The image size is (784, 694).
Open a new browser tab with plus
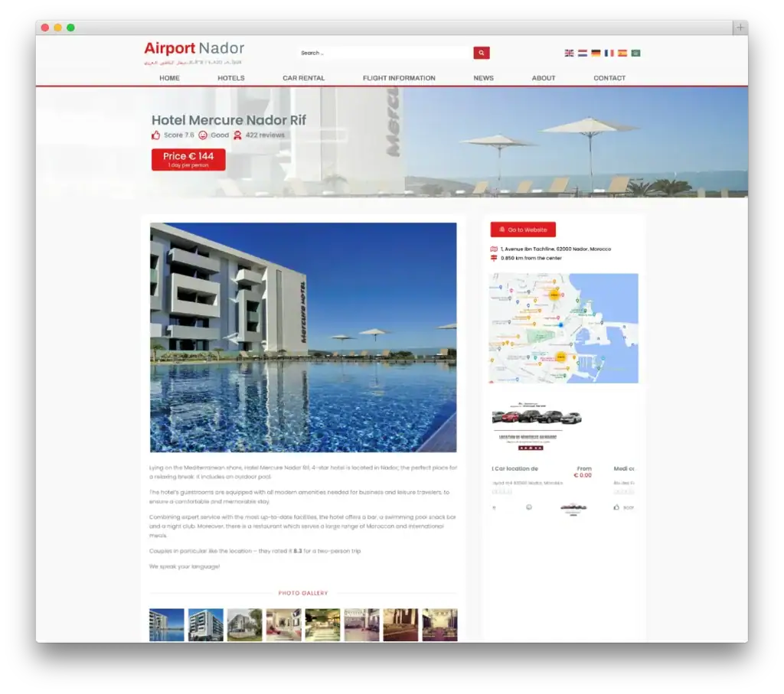[x=740, y=28]
